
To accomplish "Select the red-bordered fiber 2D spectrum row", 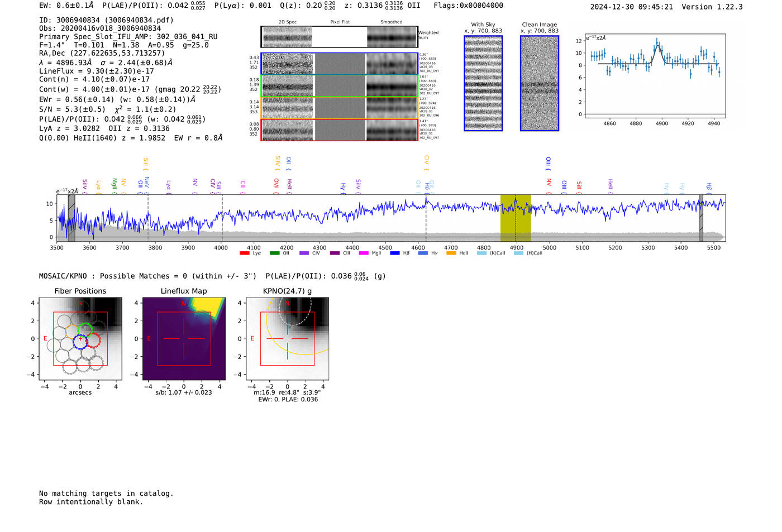I will pos(339,130).
